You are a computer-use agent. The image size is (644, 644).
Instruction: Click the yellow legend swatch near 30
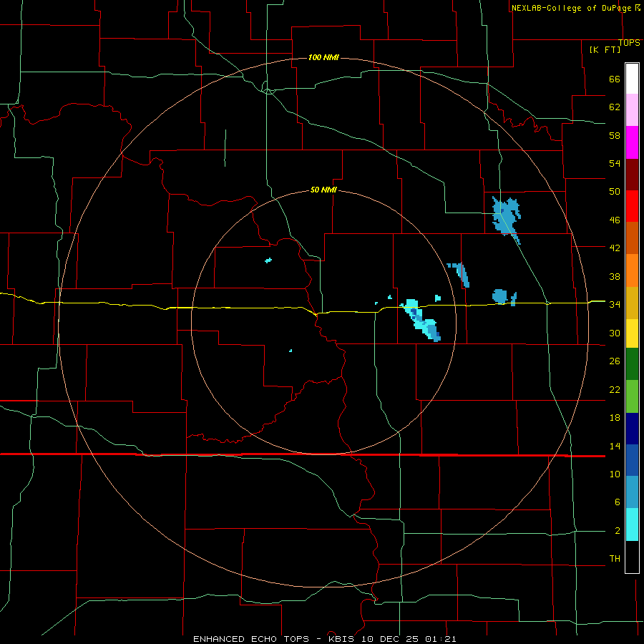(632, 333)
